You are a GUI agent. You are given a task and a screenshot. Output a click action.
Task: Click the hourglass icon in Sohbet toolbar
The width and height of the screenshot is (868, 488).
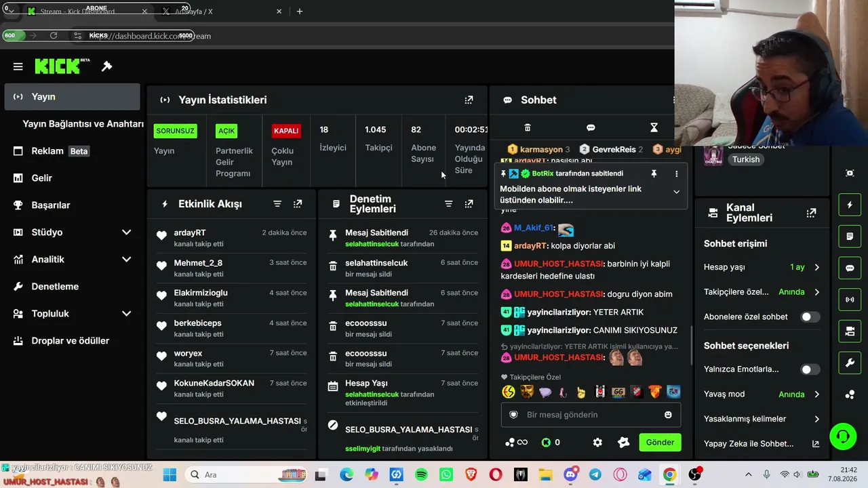(x=654, y=127)
